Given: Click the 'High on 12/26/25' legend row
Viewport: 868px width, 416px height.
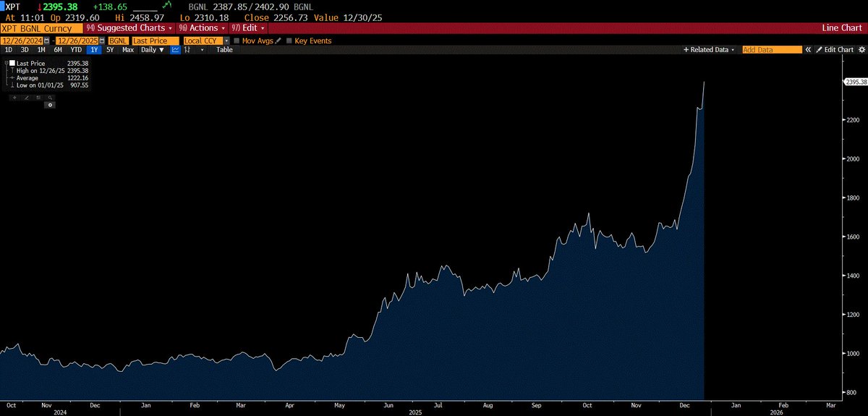Looking at the screenshot, I should tap(51, 71).
